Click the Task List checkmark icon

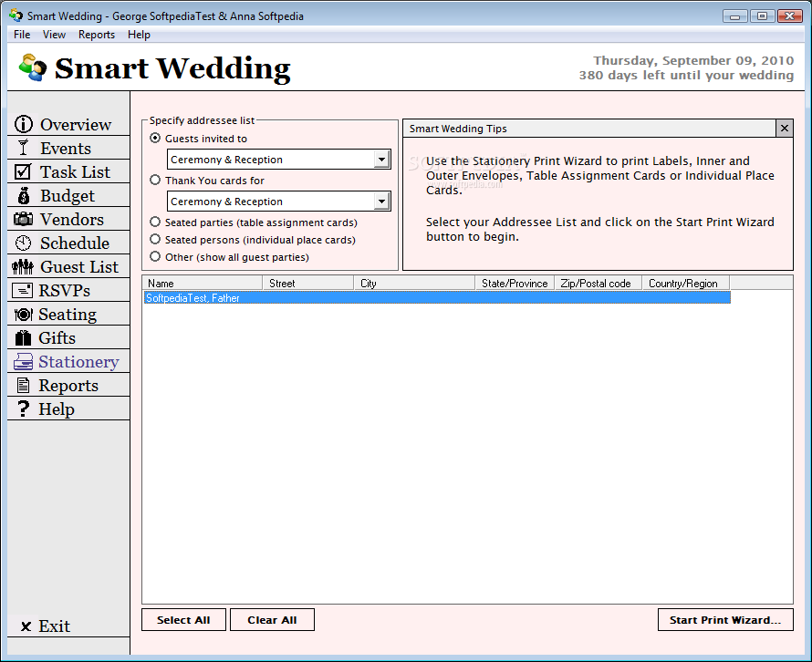[23, 171]
